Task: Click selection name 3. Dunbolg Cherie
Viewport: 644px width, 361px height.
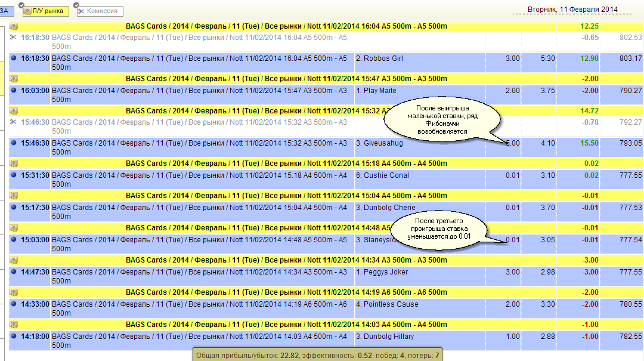Action: pos(386,208)
